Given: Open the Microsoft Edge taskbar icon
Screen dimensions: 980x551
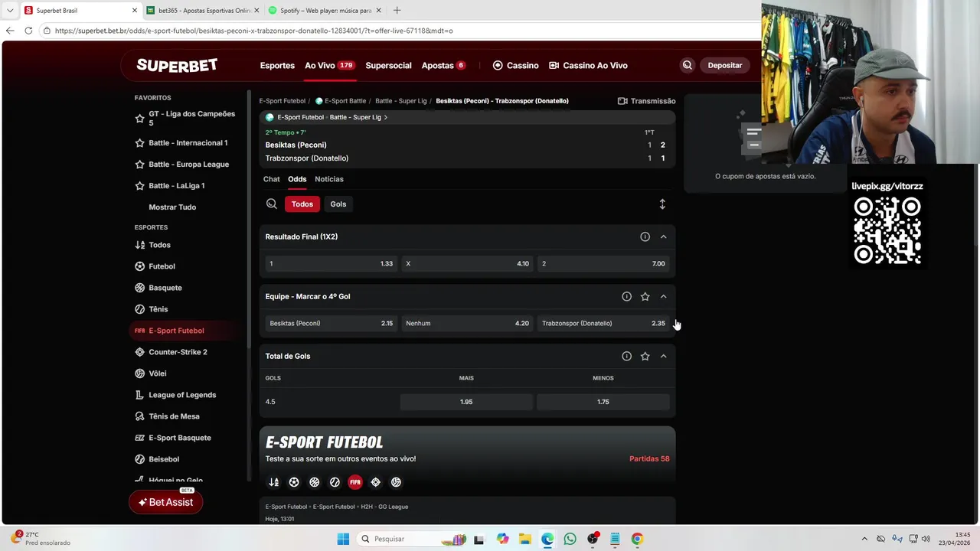Looking at the screenshot, I should tap(547, 539).
